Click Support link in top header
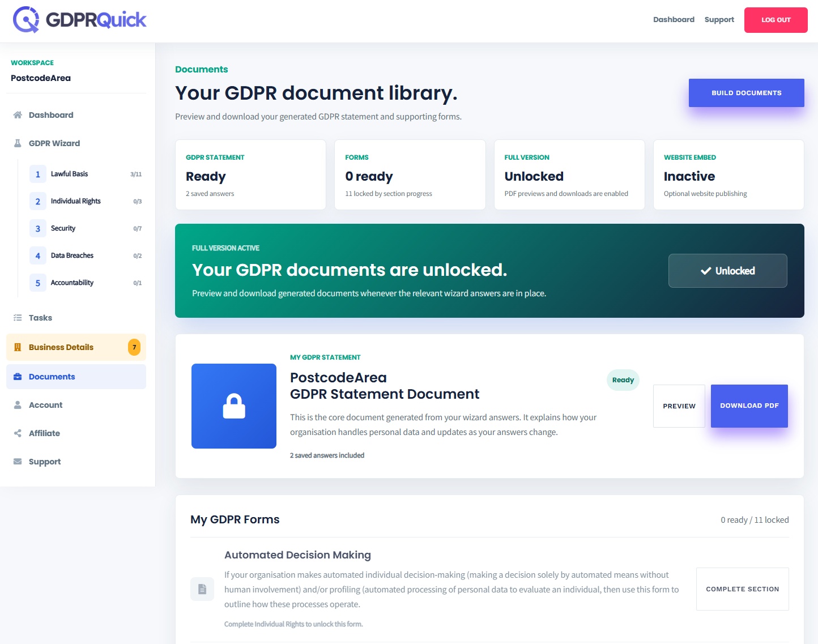 [719, 20]
